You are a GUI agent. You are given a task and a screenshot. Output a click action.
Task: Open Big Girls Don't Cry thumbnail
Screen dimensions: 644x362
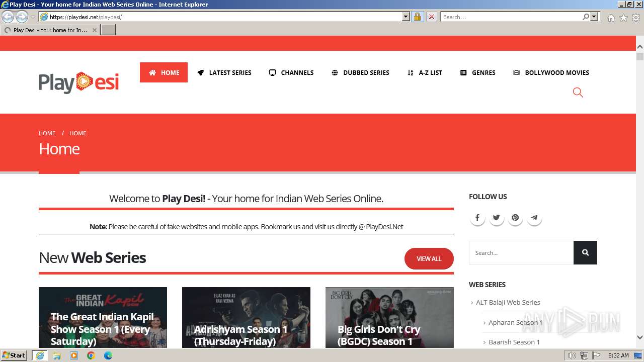tap(389, 318)
